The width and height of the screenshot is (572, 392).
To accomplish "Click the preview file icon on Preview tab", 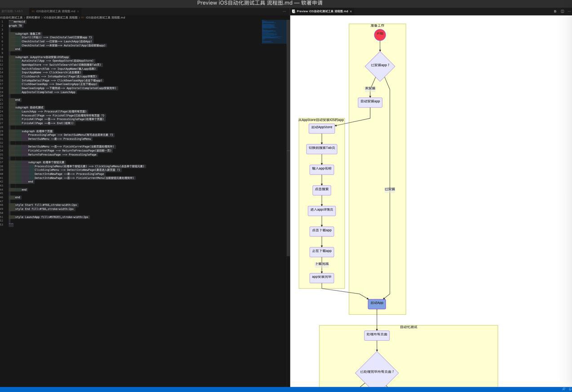I will (x=293, y=11).
